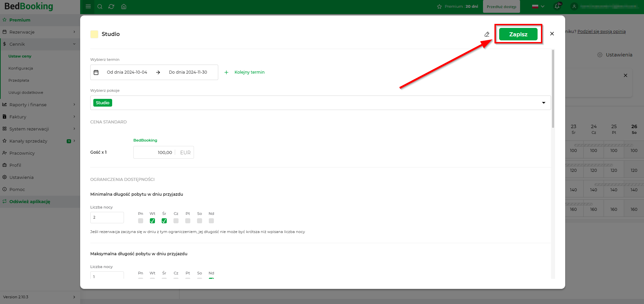Click minimum stay Liczba nocy field with 2

coord(107,218)
